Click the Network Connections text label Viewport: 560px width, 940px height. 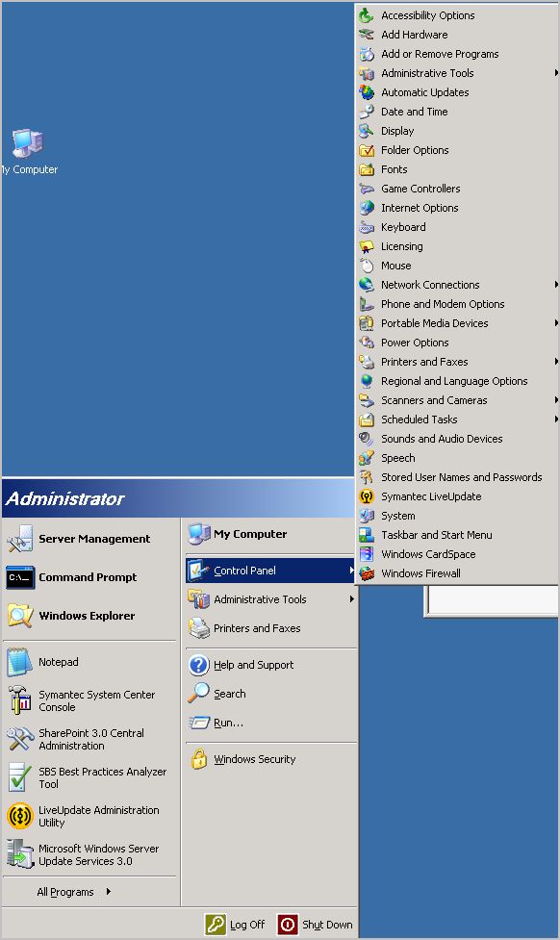tap(430, 285)
